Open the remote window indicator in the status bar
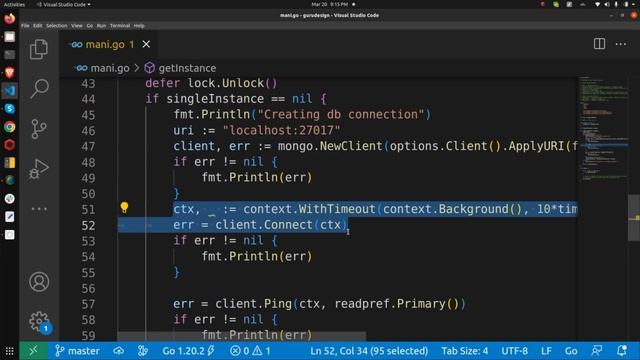The height and width of the screenshot is (360, 640). point(33,351)
